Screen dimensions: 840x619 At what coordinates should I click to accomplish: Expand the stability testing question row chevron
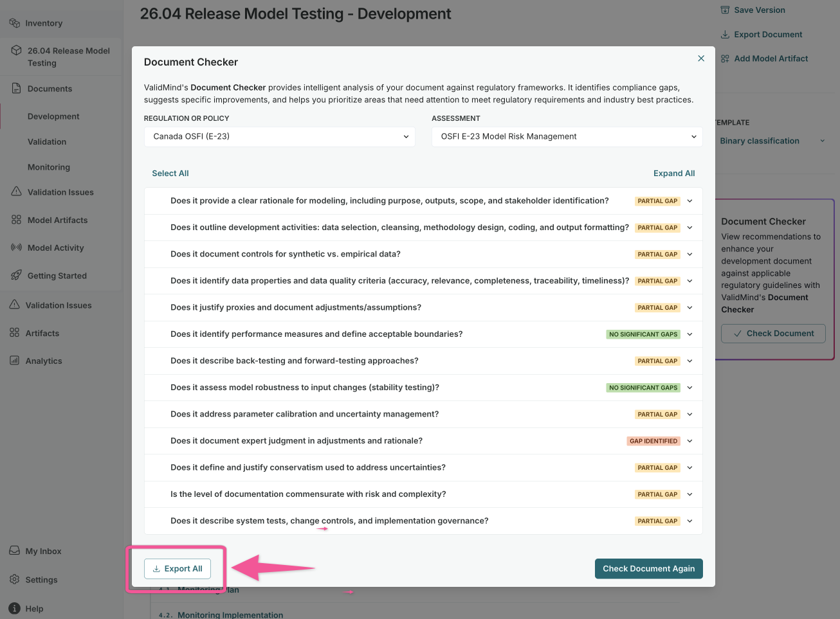pyautogui.click(x=689, y=388)
